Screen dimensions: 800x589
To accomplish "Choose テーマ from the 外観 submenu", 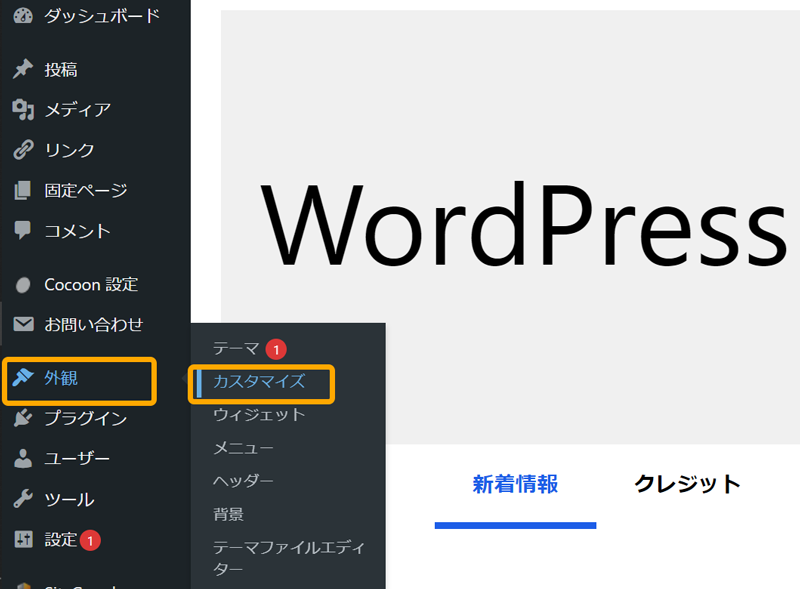I will [236, 349].
